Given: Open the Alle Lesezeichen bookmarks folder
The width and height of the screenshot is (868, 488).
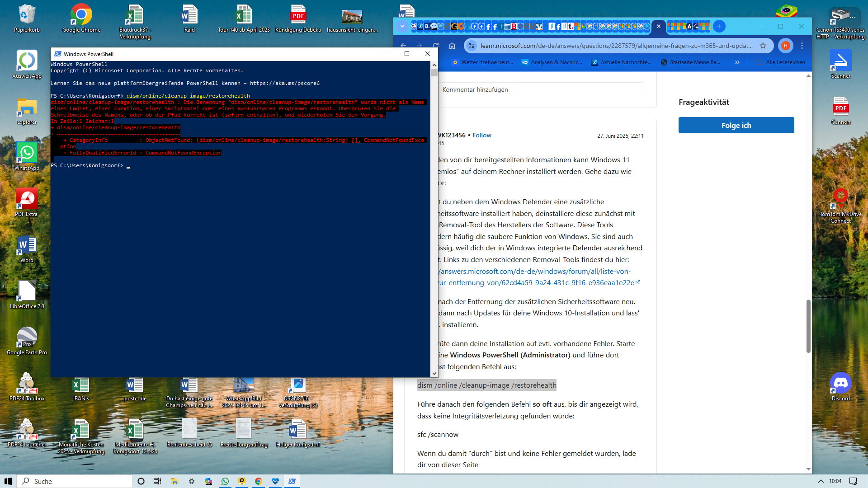Looking at the screenshot, I should point(781,62).
